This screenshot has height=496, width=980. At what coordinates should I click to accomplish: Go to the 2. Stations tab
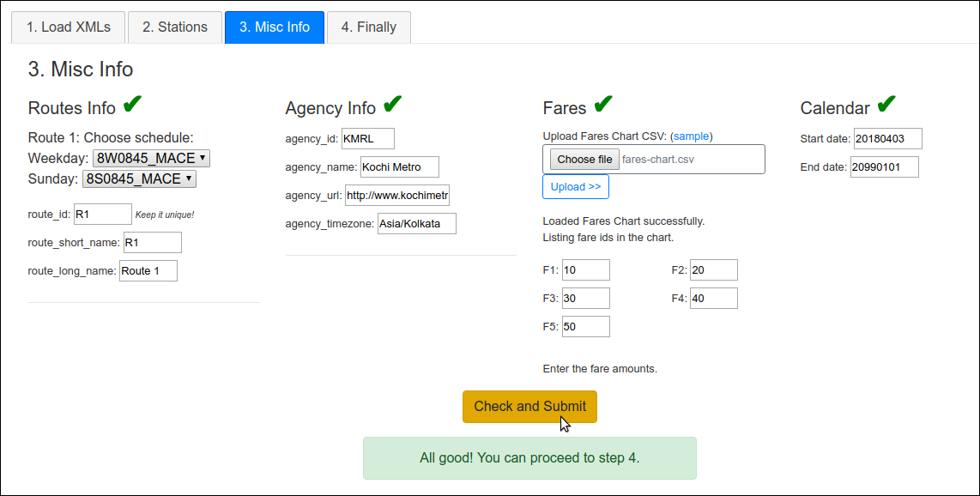175,27
